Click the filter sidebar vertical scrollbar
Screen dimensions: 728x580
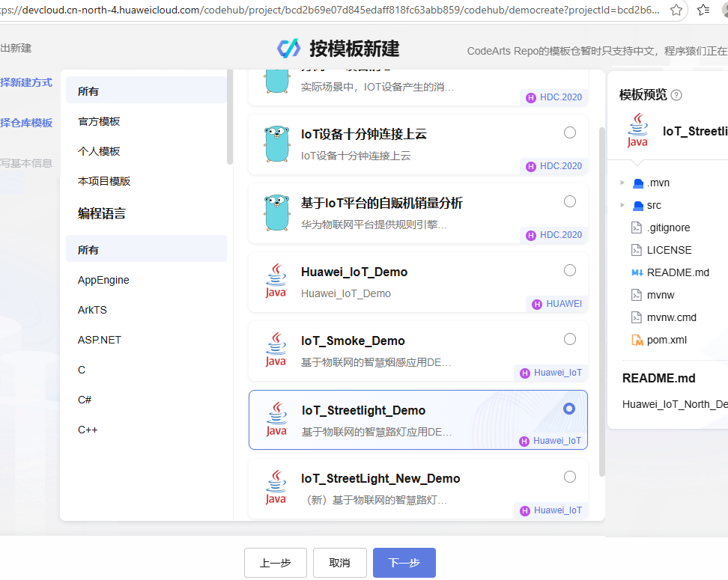229,117
